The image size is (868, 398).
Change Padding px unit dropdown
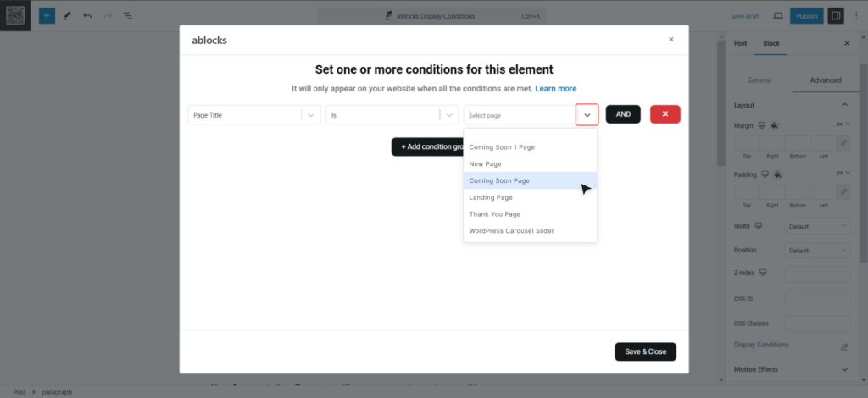(x=843, y=173)
